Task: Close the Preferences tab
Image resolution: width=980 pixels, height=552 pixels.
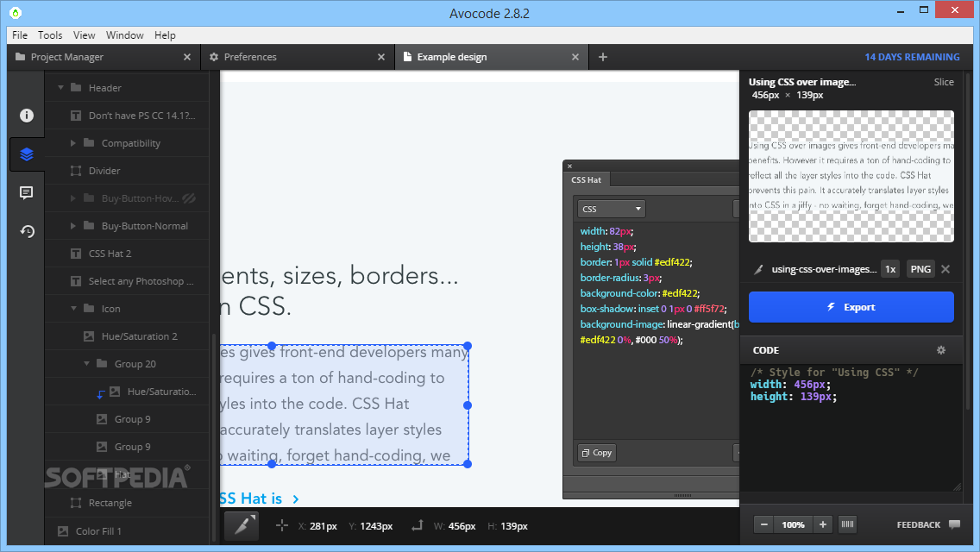Action: (381, 57)
